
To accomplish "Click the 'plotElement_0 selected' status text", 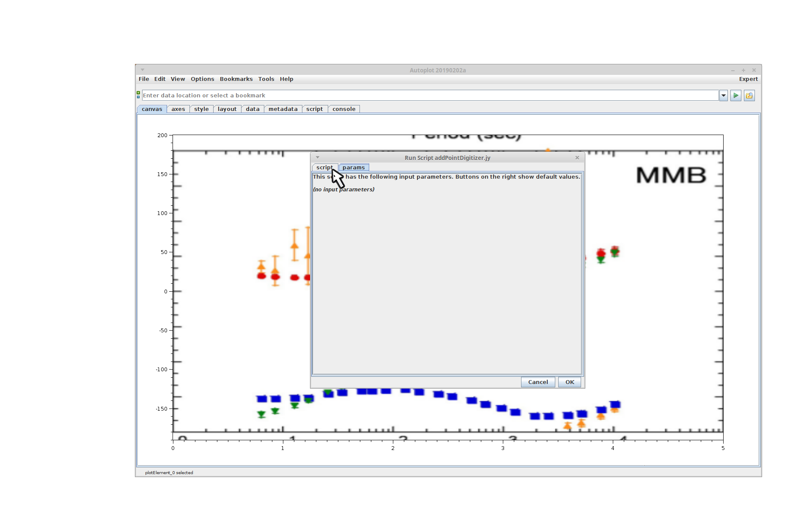I will coord(169,473).
